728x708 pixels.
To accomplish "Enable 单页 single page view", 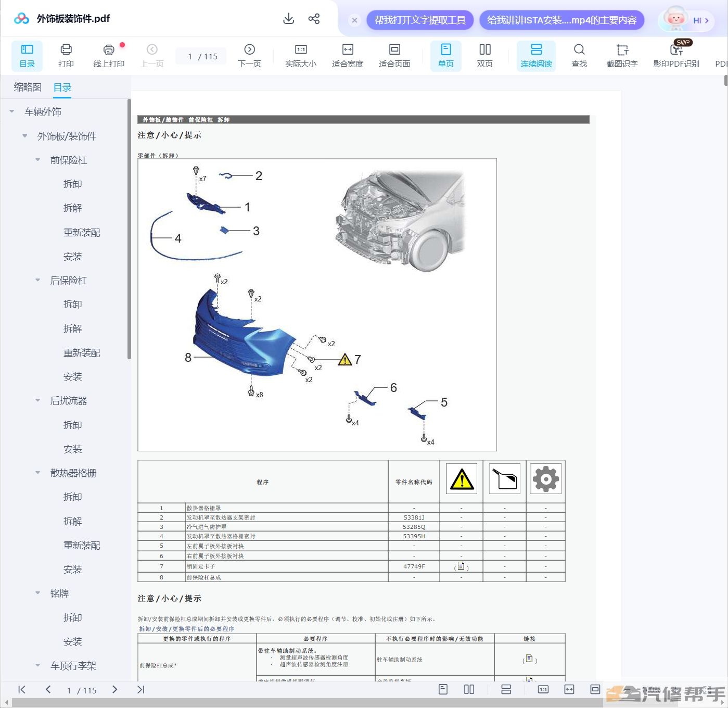I will coord(446,56).
